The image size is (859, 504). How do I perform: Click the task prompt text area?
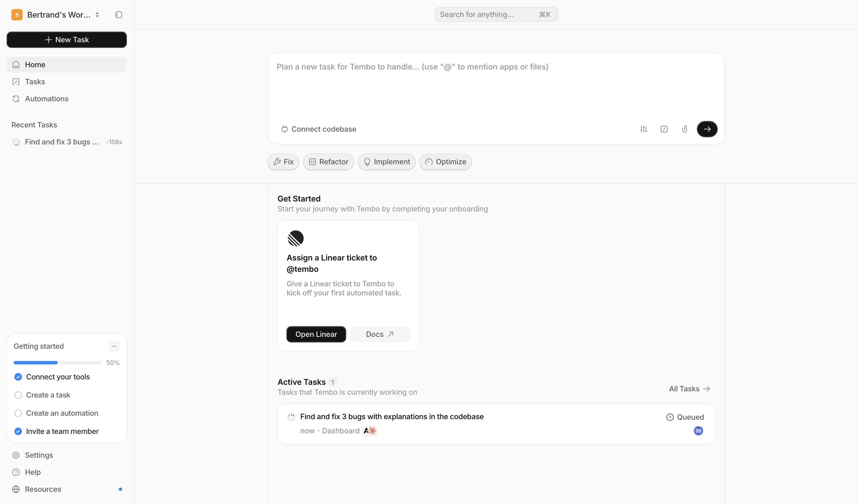tap(496, 86)
